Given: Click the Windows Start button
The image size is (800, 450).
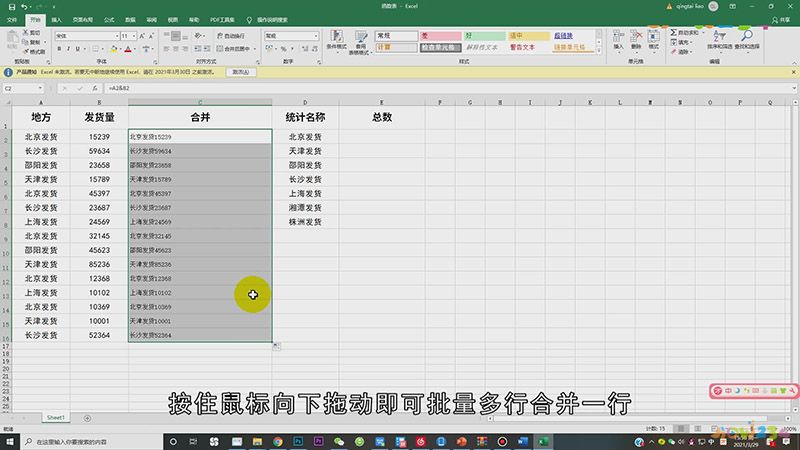Looking at the screenshot, I should pyautogui.click(x=9, y=442).
